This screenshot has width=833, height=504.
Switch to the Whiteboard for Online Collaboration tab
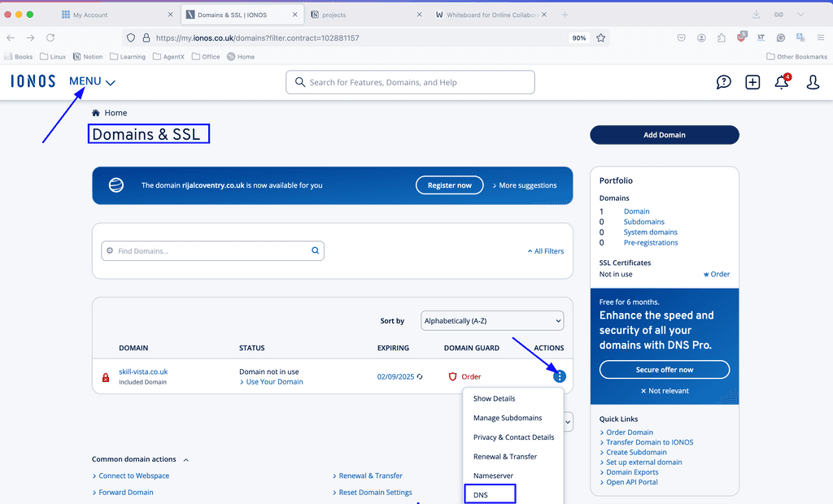pyautogui.click(x=491, y=15)
